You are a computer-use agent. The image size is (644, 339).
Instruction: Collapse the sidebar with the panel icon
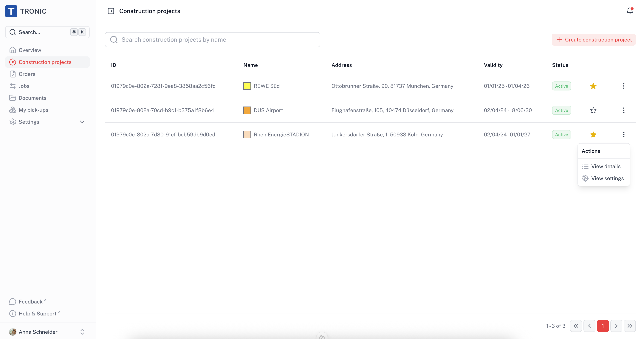(x=111, y=11)
